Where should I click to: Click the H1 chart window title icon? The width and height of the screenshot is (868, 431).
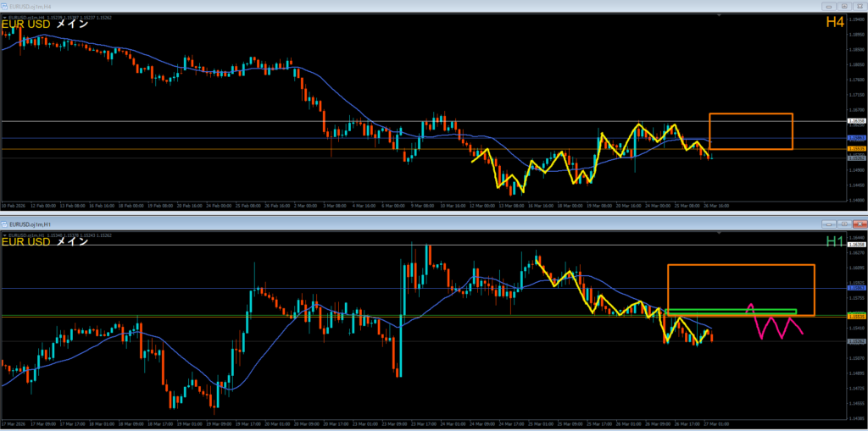4,224
